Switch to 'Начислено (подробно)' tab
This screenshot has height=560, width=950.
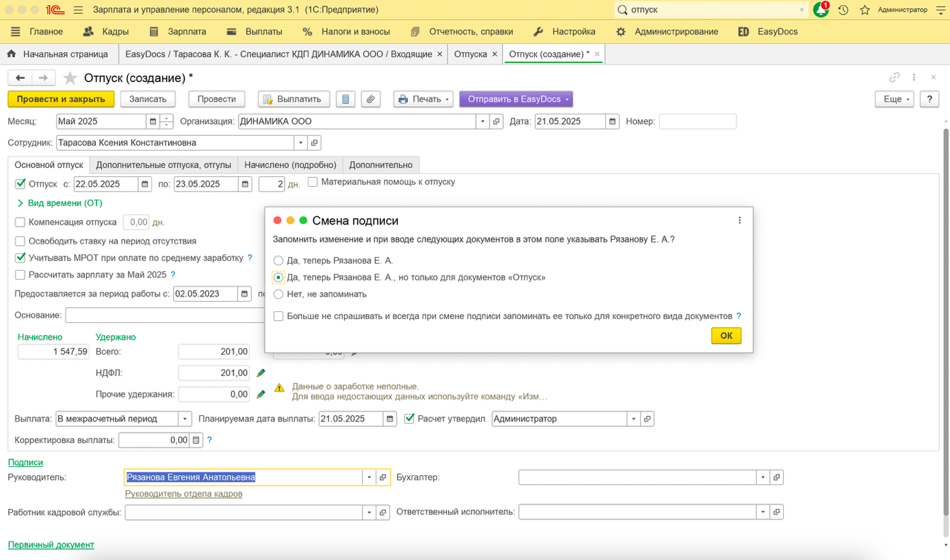[290, 165]
